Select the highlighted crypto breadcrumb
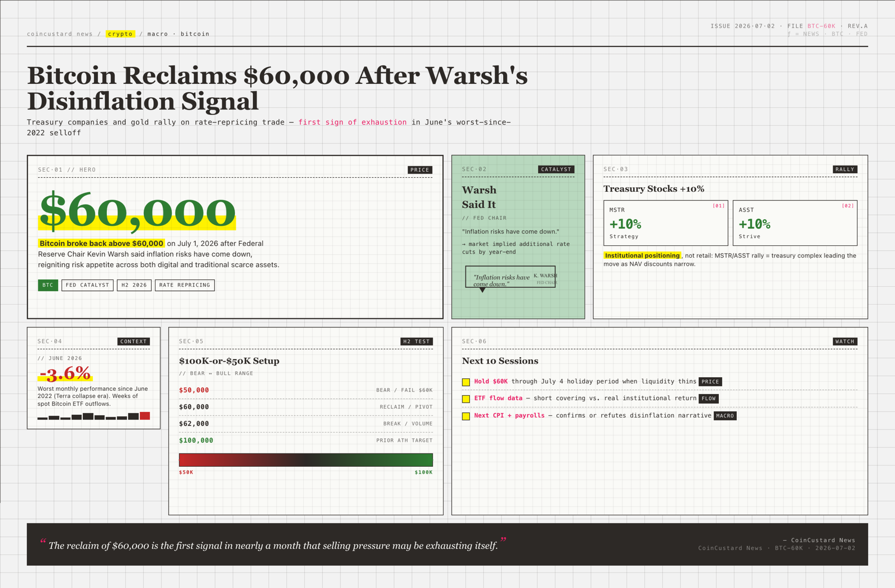This screenshot has width=895, height=588. coord(120,34)
